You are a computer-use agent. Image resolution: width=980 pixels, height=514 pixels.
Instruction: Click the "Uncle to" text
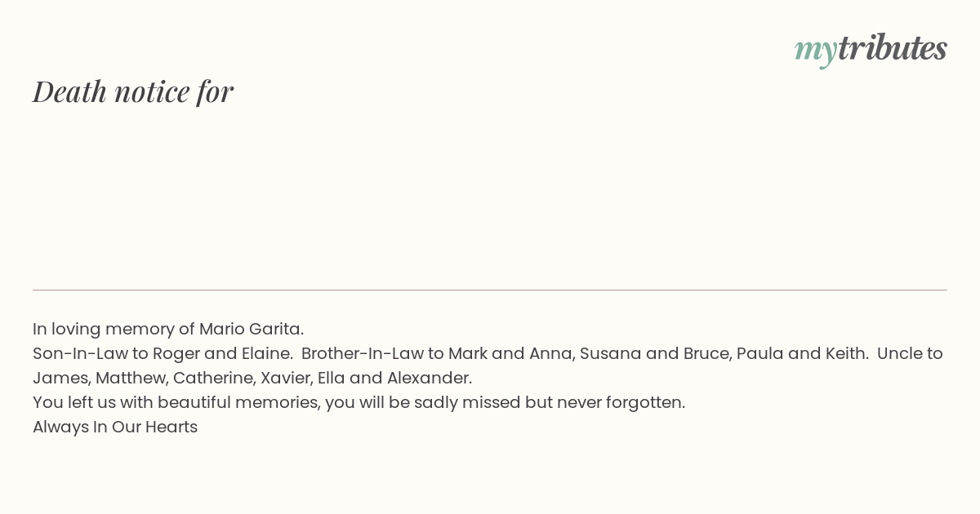[910, 353]
